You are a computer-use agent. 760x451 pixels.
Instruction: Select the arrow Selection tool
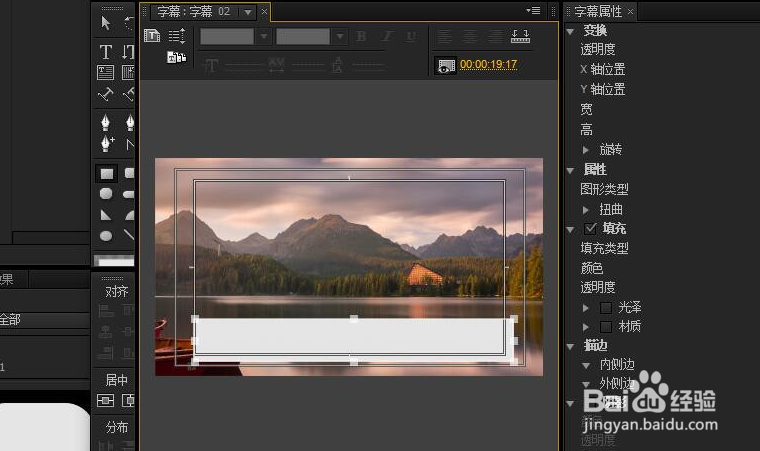[x=106, y=23]
